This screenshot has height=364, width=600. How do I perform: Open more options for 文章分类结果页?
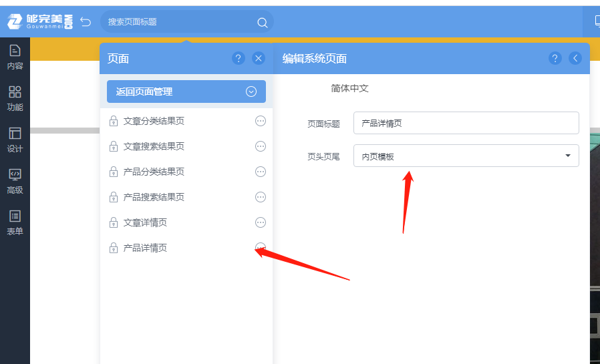(261, 121)
